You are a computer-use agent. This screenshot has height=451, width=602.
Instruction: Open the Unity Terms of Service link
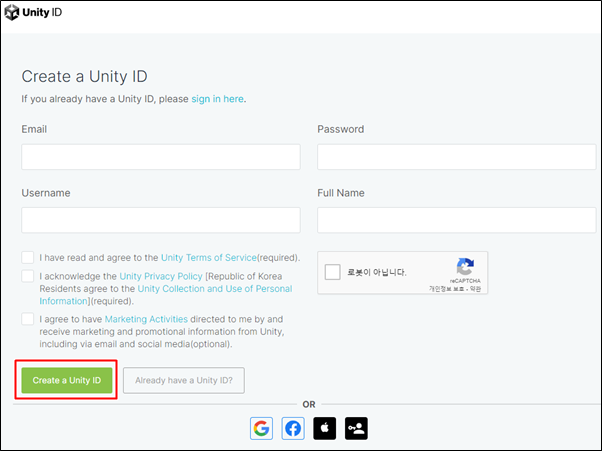click(x=208, y=258)
